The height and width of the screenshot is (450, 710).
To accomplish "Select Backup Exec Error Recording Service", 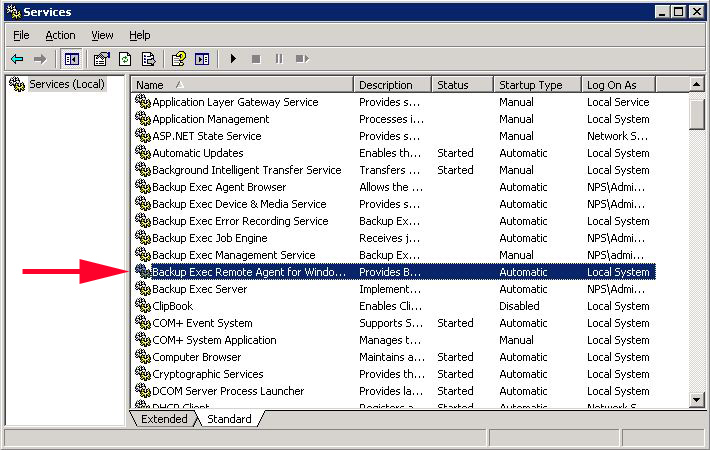I will 393,220.
